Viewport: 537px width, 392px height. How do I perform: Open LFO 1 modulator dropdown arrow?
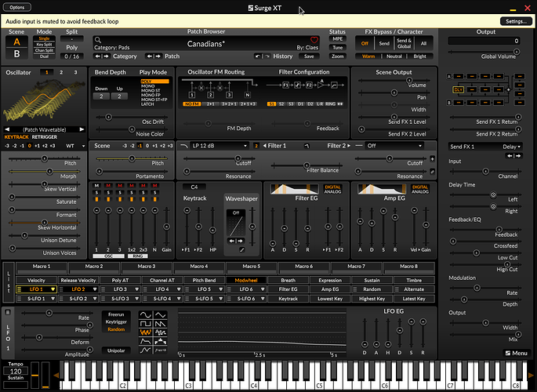[53, 289]
